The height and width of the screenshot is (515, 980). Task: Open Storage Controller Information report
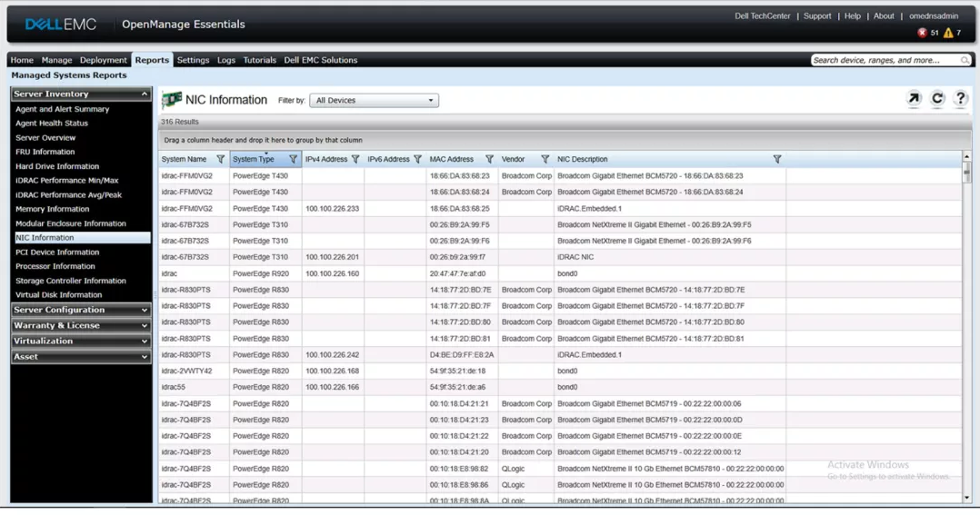(x=71, y=281)
